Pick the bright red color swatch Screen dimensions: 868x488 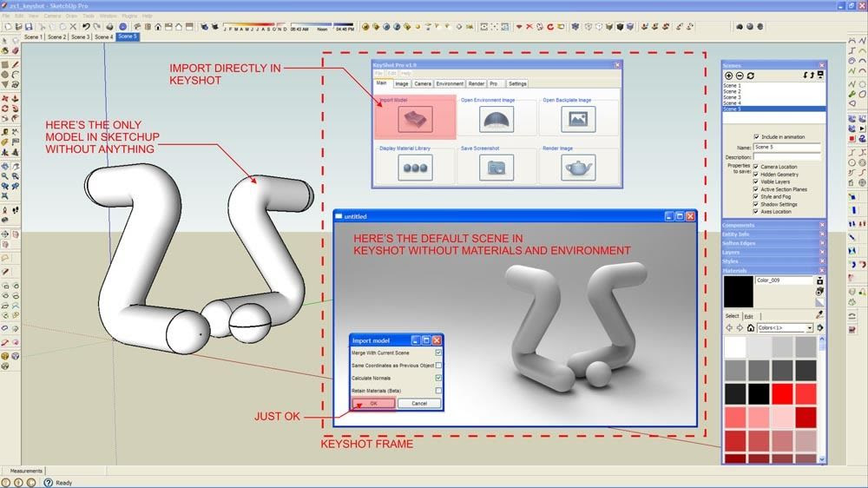pos(782,394)
